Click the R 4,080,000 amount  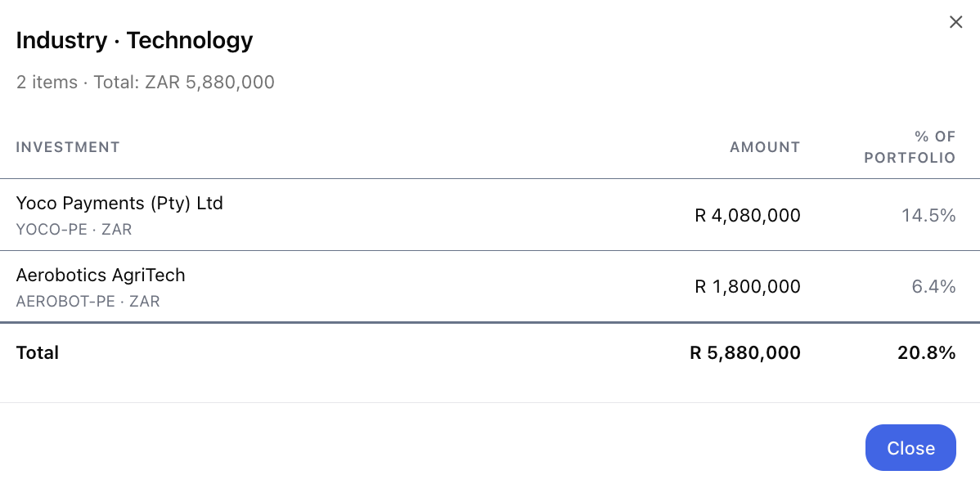point(748,216)
